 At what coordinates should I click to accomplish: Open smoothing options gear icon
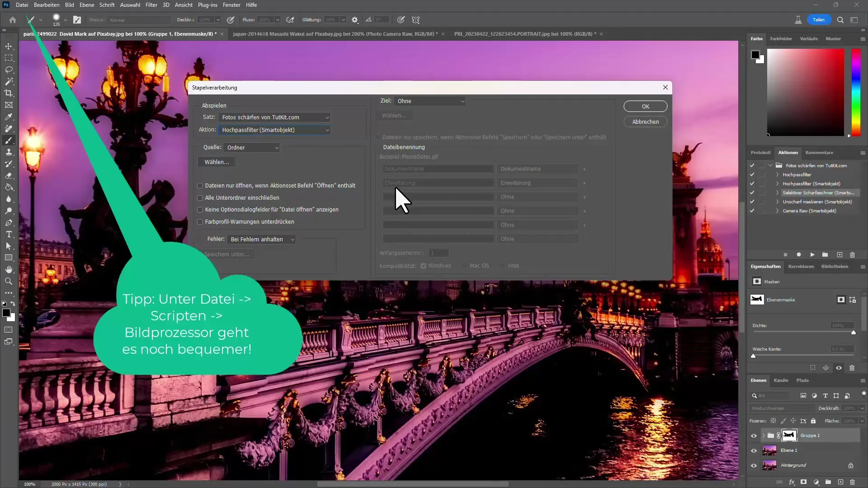pyautogui.click(x=355, y=20)
